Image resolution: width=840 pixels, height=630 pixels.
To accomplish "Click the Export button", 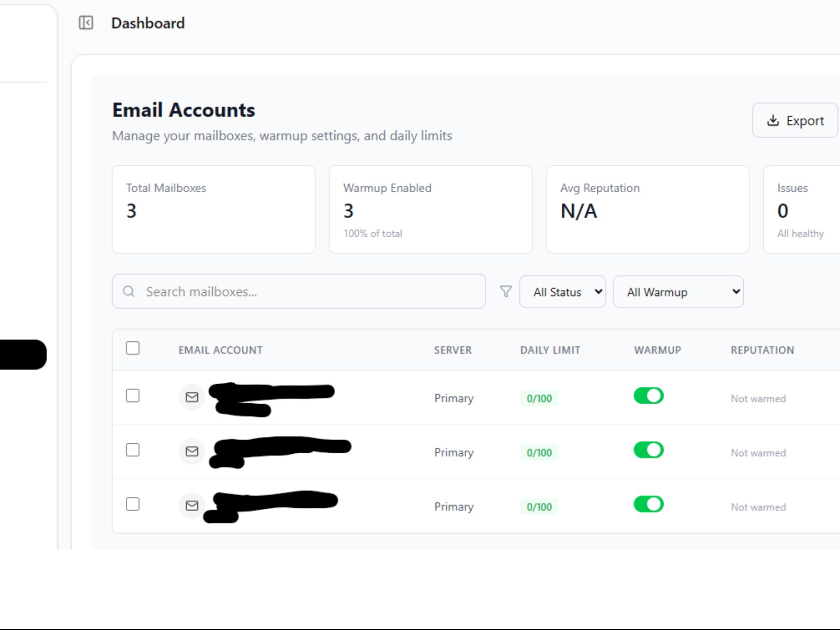I will (795, 120).
